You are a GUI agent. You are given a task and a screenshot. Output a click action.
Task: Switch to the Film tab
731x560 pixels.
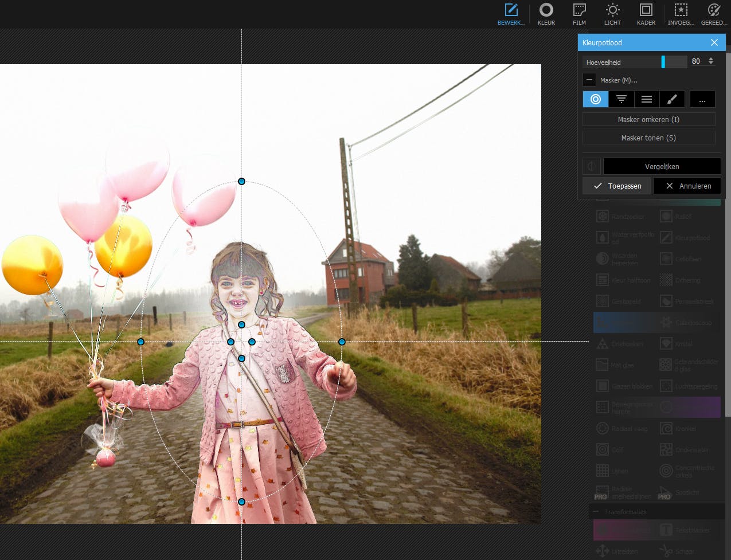[579, 14]
